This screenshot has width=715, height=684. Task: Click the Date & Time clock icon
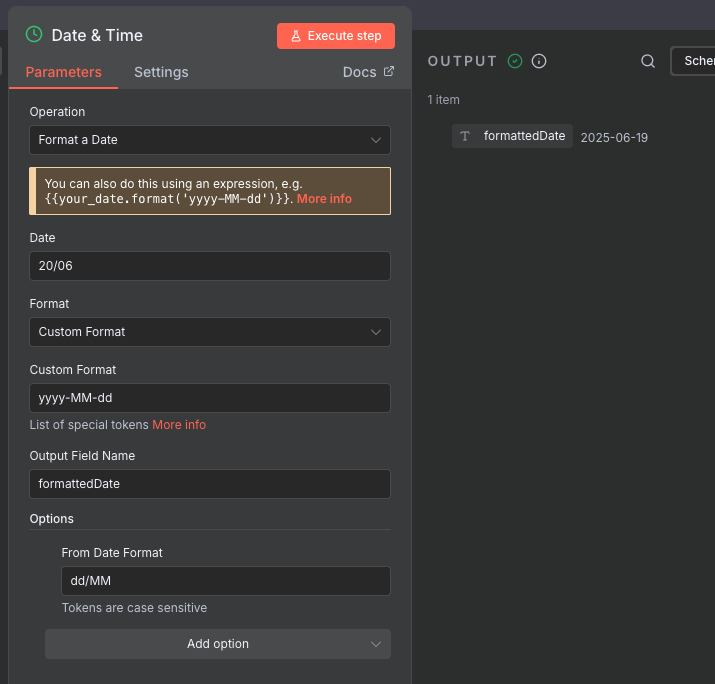[34, 35]
